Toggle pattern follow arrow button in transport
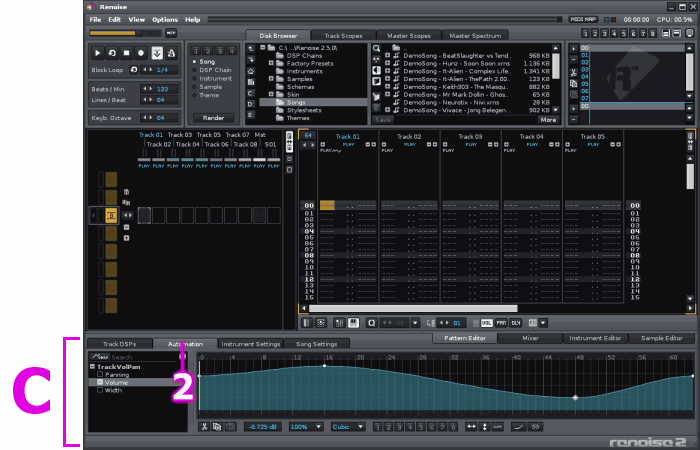700x450 pixels. click(x=157, y=53)
